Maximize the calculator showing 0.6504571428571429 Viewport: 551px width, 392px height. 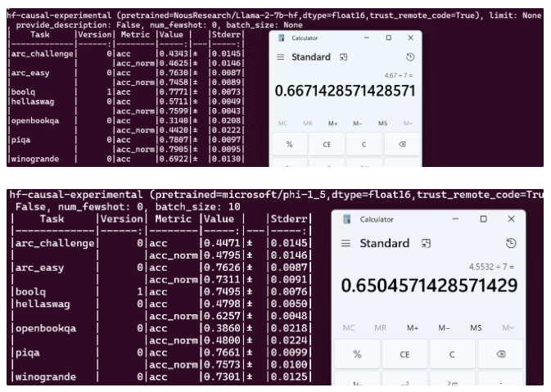(484, 219)
